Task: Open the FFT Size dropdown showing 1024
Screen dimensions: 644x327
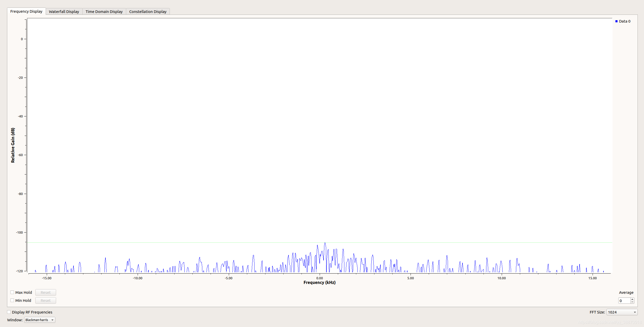Action: (622, 312)
